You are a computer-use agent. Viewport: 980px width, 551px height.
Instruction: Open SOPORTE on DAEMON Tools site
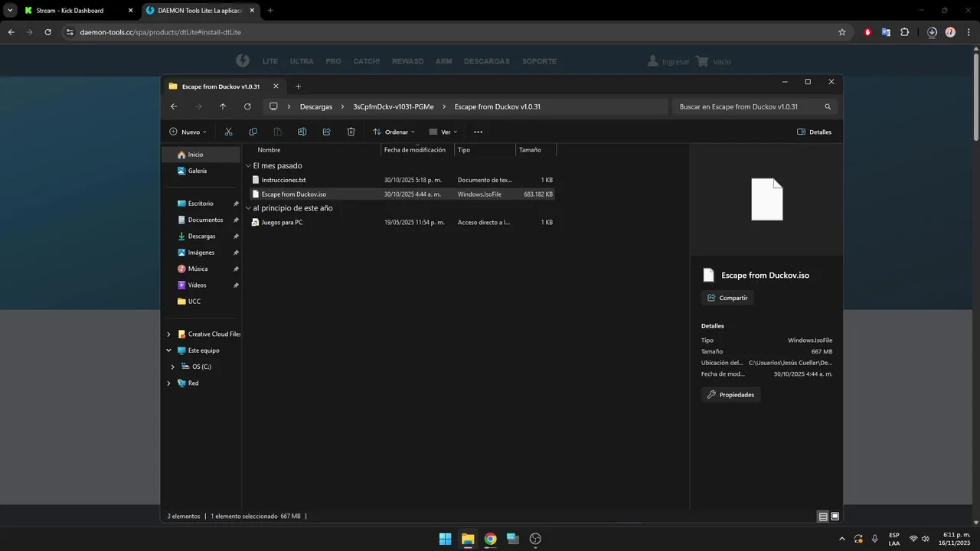(539, 61)
